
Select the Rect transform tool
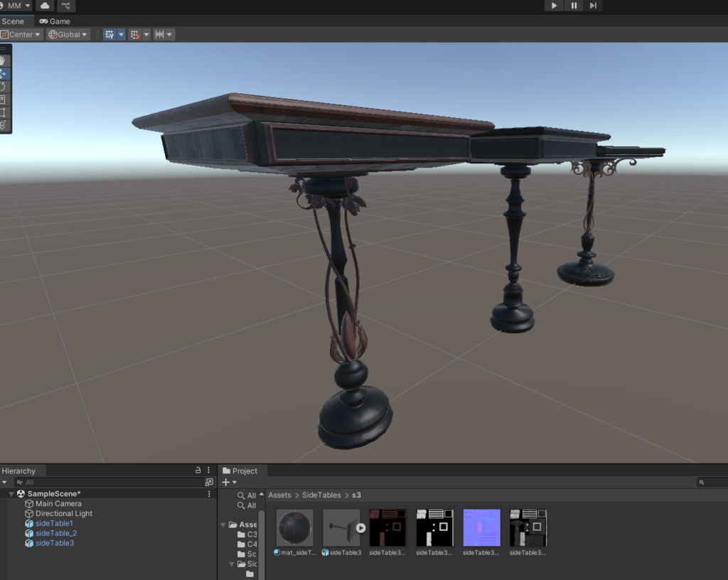pyautogui.click(x=4, y=112)
